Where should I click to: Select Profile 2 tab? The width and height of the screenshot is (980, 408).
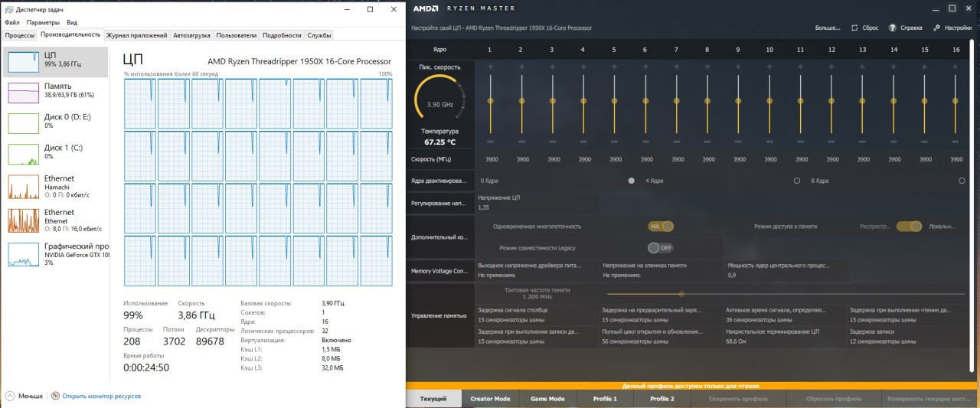[x=662, y=399]
